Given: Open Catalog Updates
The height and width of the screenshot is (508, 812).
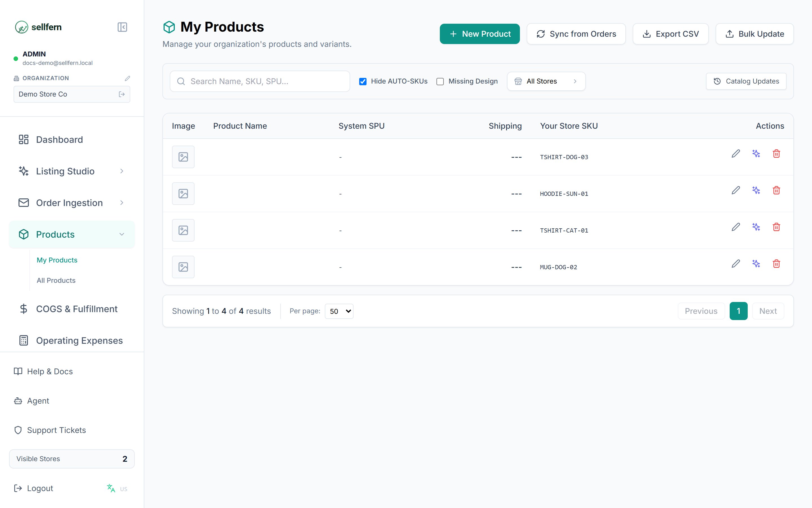Looking at the screenshot, I should click(x=746, y=81).
